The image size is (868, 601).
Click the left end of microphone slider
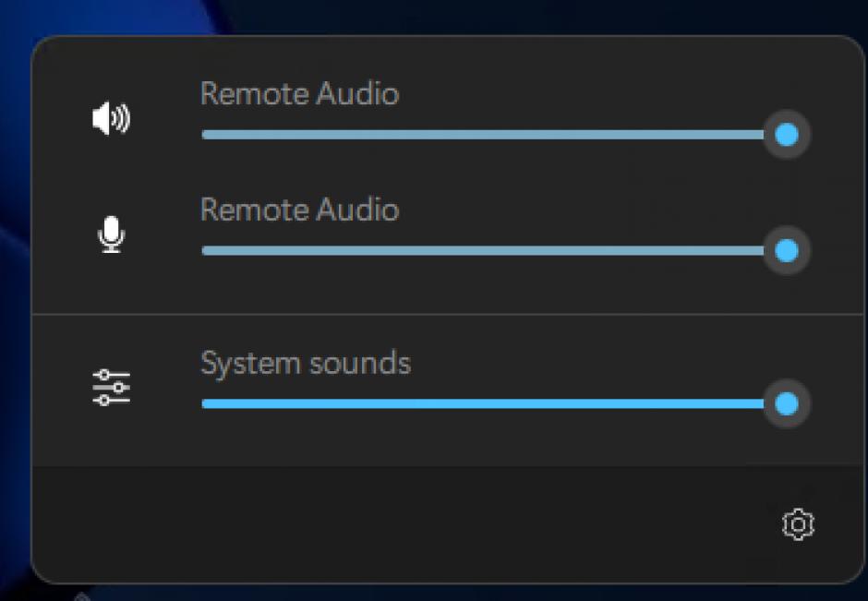[x=206, y=250]
